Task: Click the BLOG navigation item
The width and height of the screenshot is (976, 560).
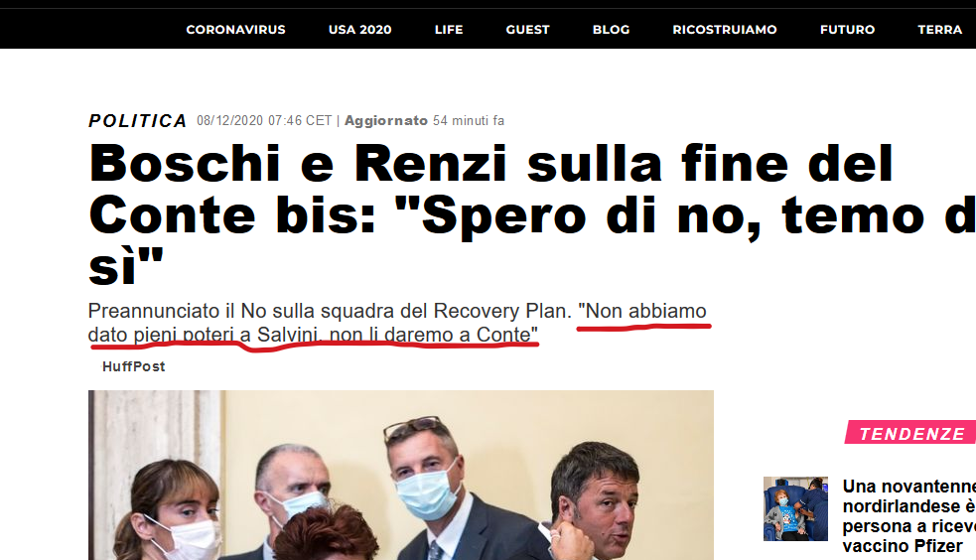Action: 612,29
